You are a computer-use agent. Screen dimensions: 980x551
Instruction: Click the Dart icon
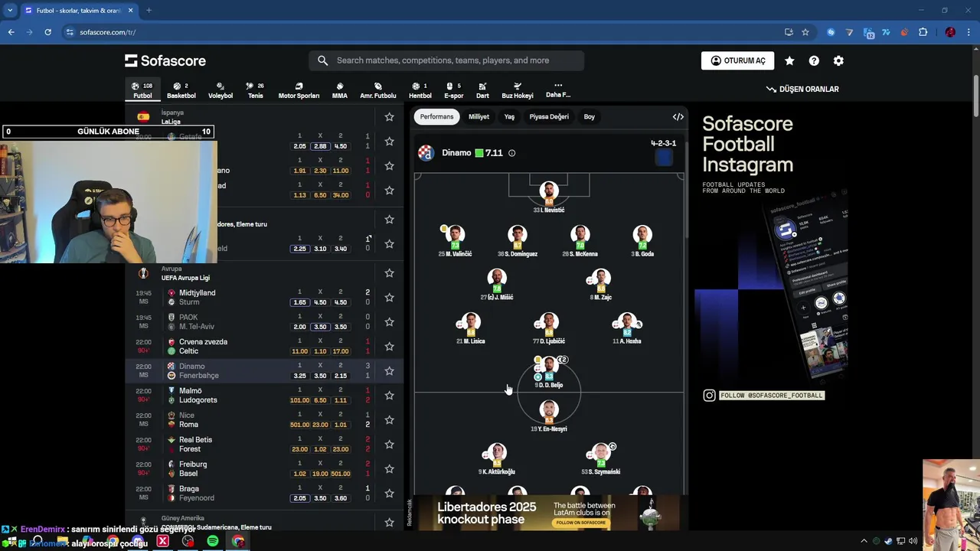(482, 86)
